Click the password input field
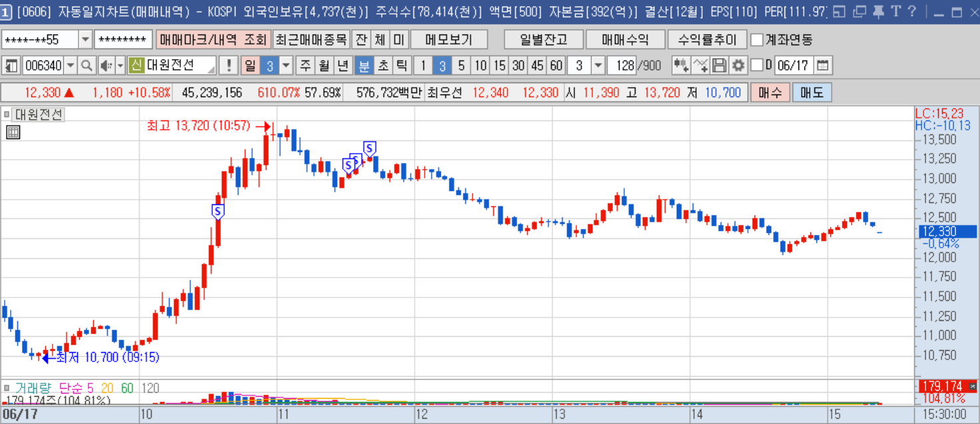 [123, 39]
